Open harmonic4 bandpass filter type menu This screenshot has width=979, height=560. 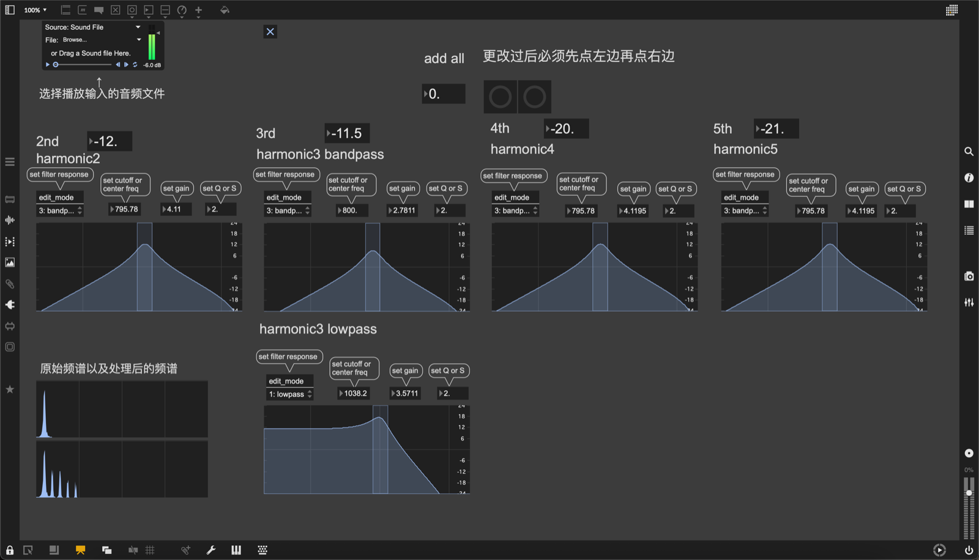(516, 210)
